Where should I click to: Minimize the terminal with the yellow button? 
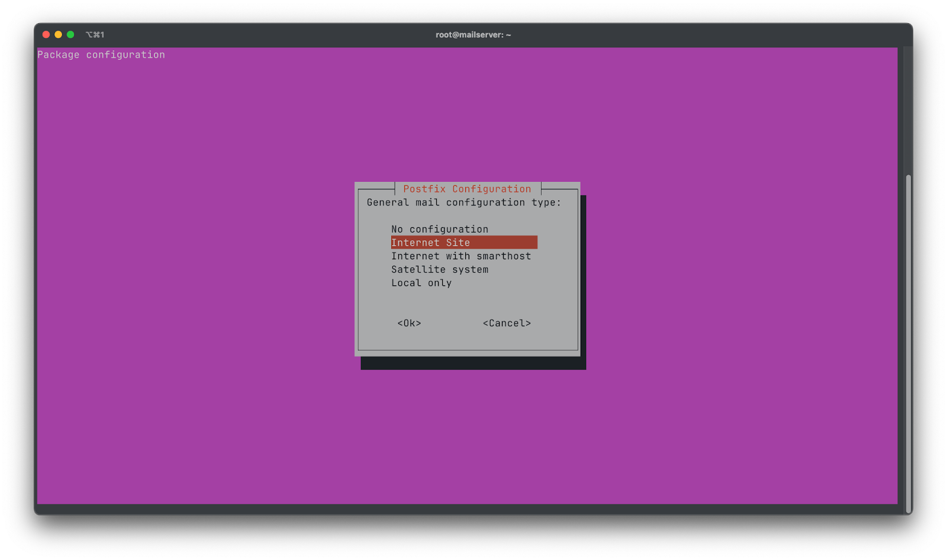[58, 34]
